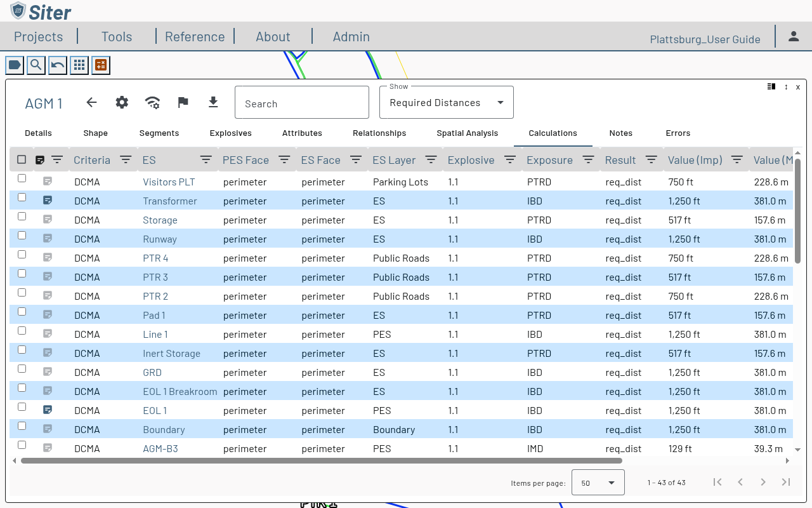Open the Projects menu
The image size is (812, 508).
(x=39, y=37)
